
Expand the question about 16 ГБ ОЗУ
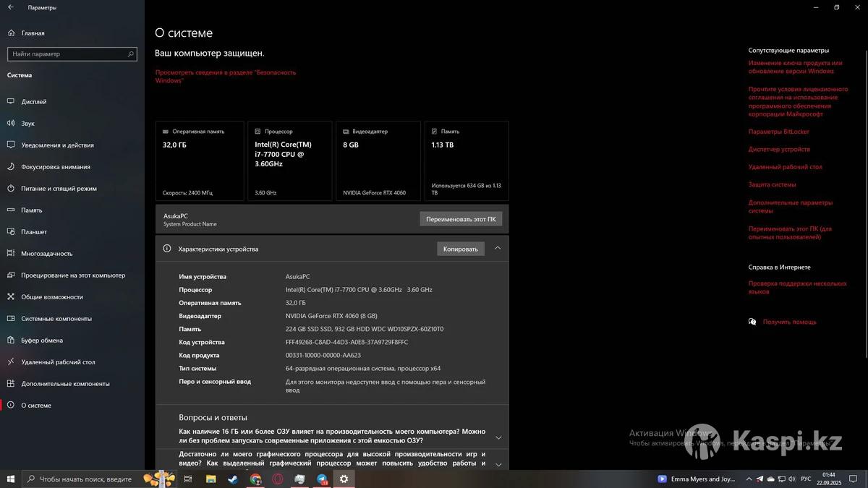pos(498,437)
